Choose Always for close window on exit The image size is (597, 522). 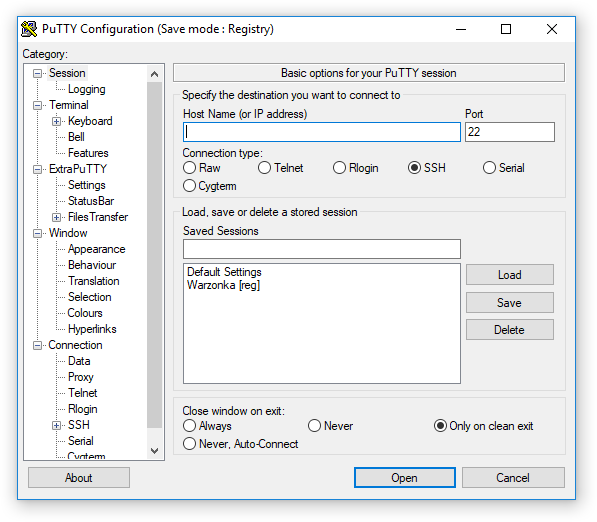[207, 426]
